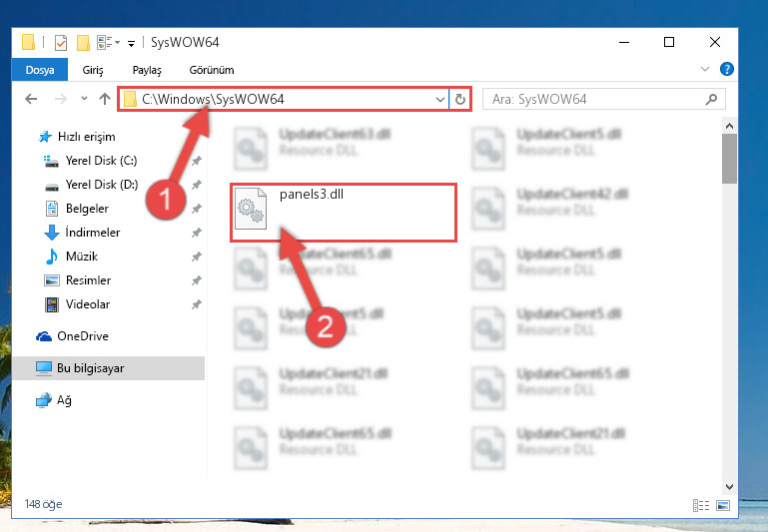Expand the address bar history dropdown
The width and height of the screenshot is (768, 532).
(439, 100)
